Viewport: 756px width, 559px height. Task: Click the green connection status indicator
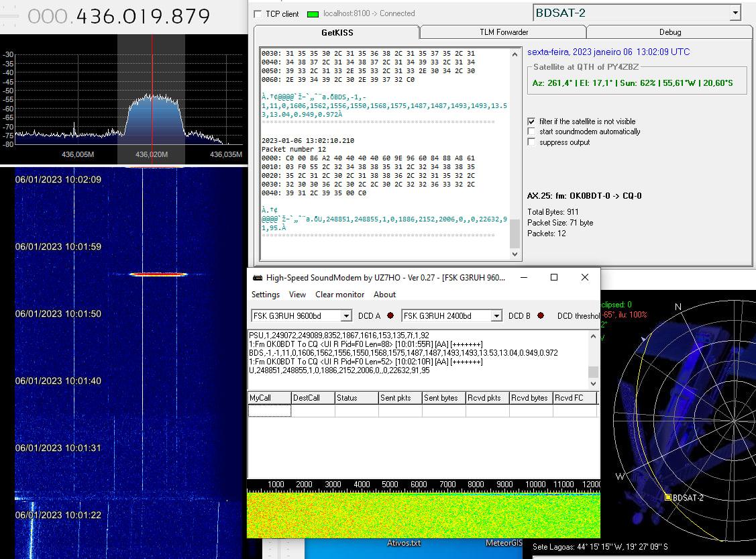click(x=312, y=13)
